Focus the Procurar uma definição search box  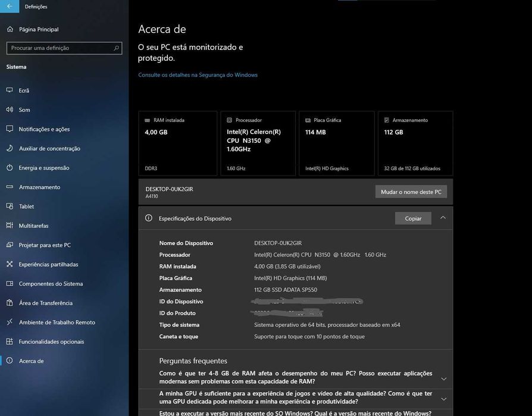pyautogui.click(x=64, y=48)
